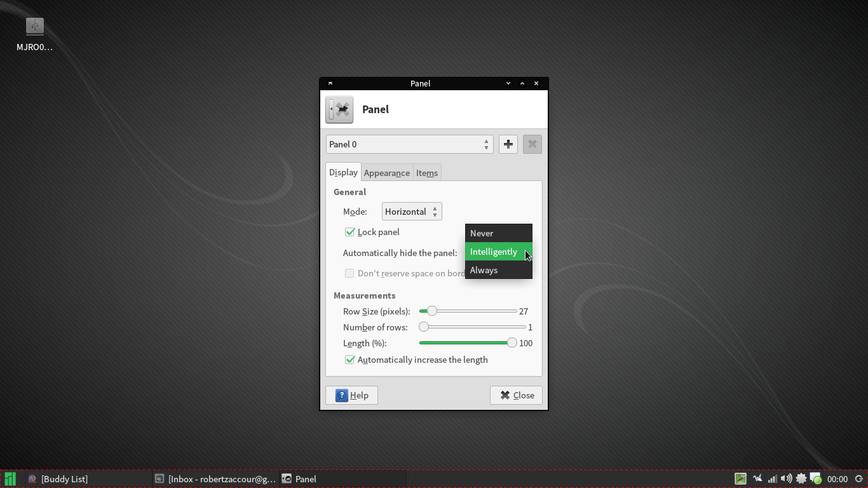Click the Help button

351,395
